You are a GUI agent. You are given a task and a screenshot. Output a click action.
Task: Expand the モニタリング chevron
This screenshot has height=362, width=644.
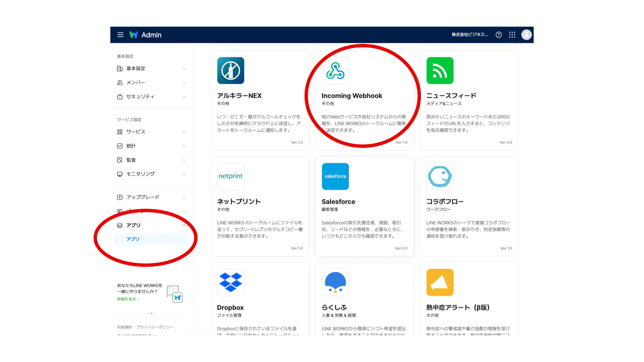184,174
